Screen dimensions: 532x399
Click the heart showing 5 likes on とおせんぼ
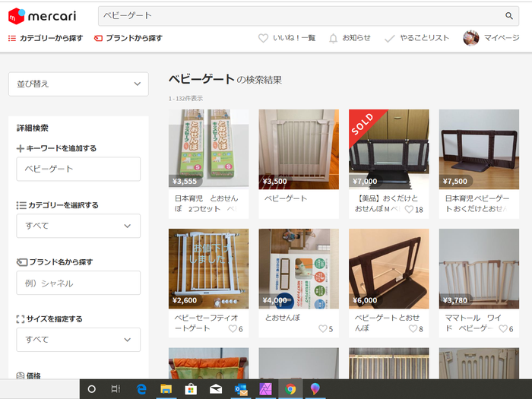click(x=323, y=329)
